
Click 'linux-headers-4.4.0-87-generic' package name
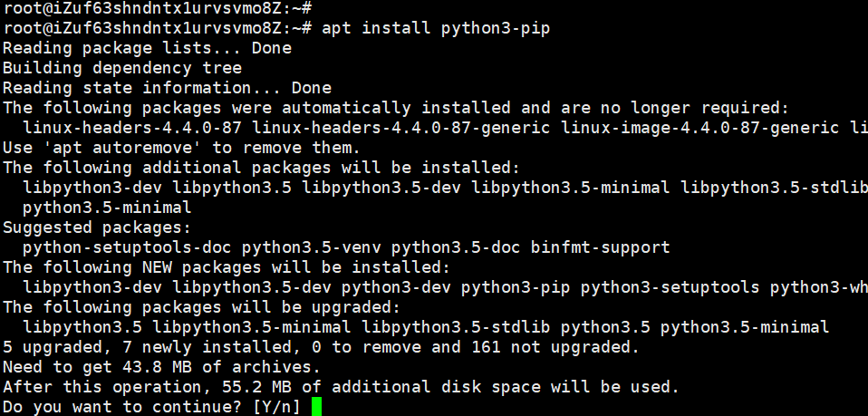point(401,128)
